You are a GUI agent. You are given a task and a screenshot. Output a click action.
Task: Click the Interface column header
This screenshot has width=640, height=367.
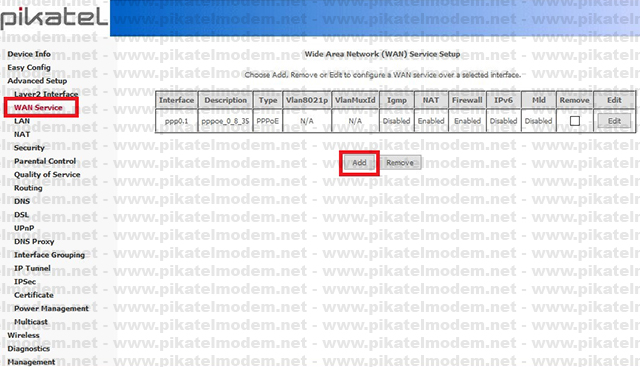coord(176,100)
